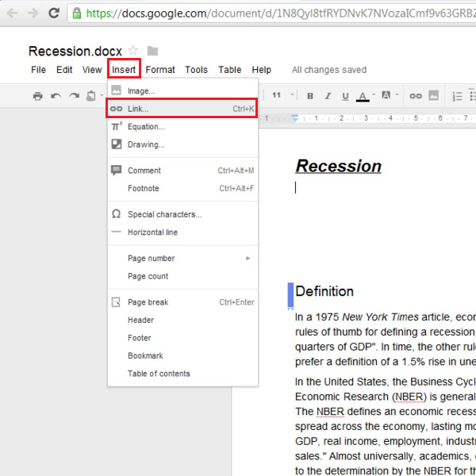Click the print icon in toolbar

[37, 96]
